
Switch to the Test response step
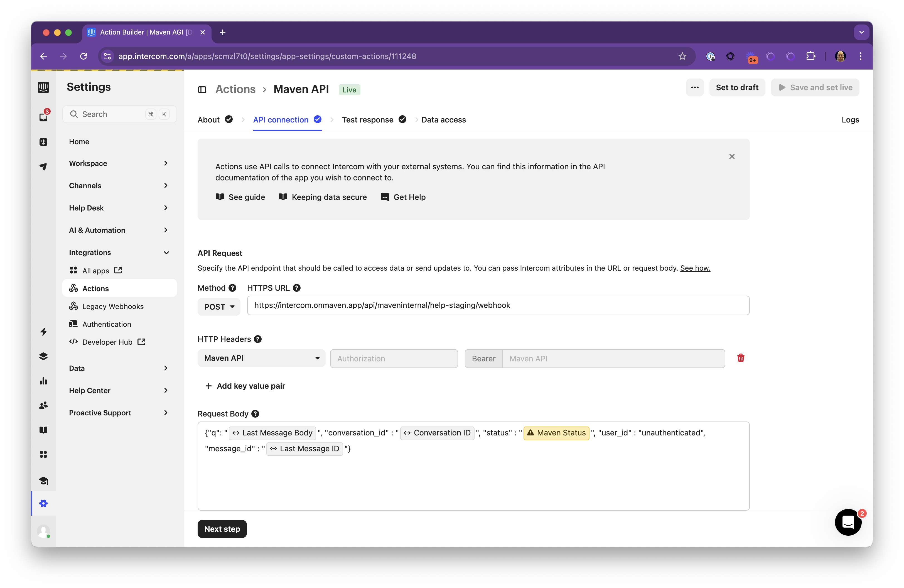pos(367,120)
